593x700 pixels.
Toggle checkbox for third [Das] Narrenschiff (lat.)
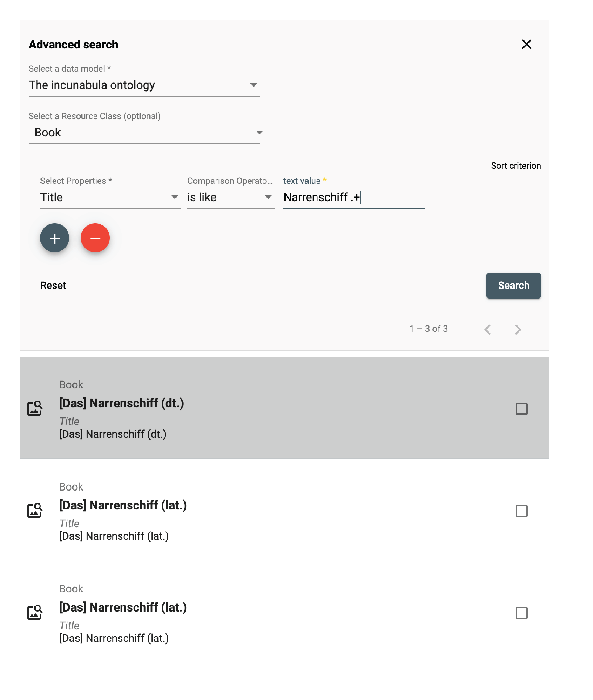click(x=522, y=613)
